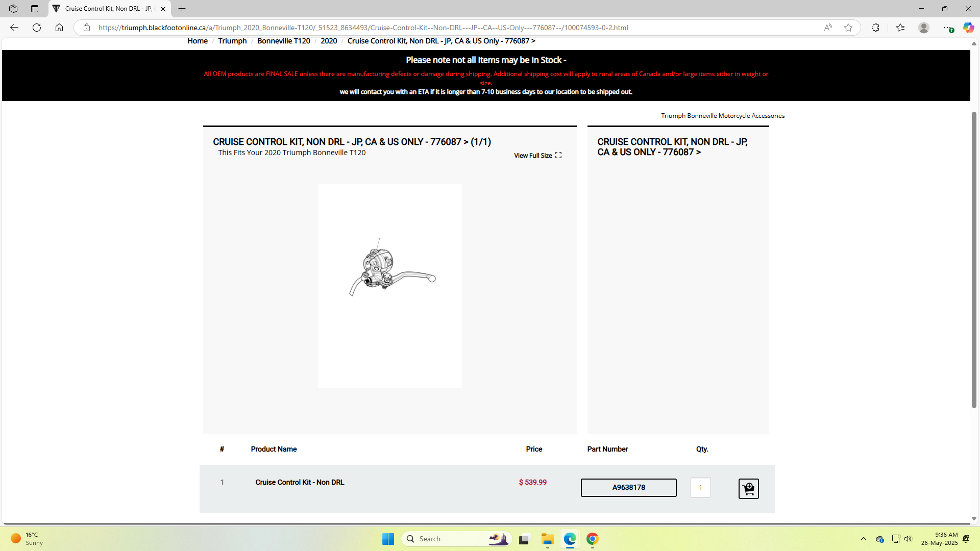Select part number A9638178 box
The image size is (980, 551).
point(628,488)
